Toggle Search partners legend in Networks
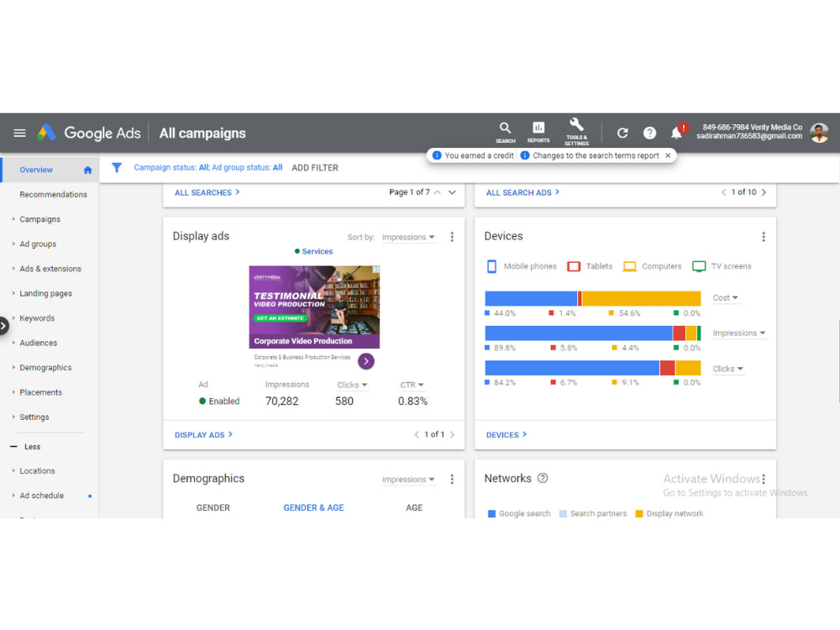The width and height of the screenshot is (840, 630). coord(592,514)
